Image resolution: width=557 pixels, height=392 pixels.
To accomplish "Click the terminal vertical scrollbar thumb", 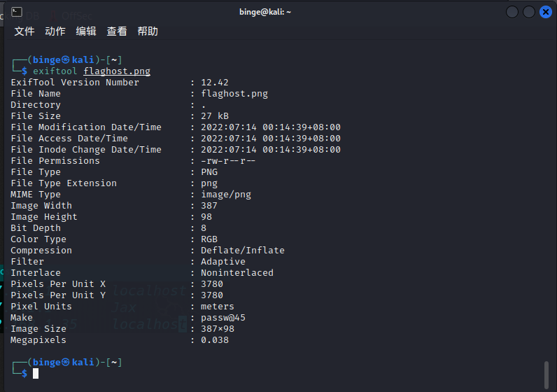I will click(x=547, y=375).
